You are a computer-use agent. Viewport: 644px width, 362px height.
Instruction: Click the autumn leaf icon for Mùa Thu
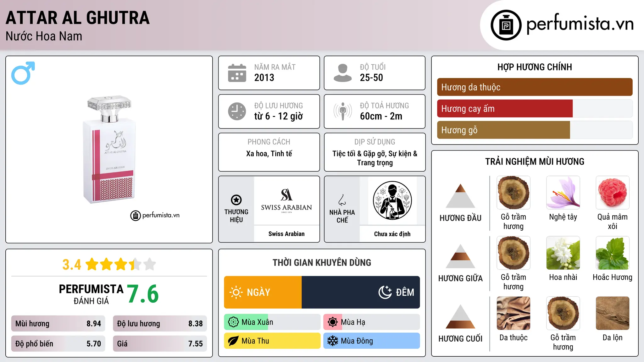click(x=233, y=341)
